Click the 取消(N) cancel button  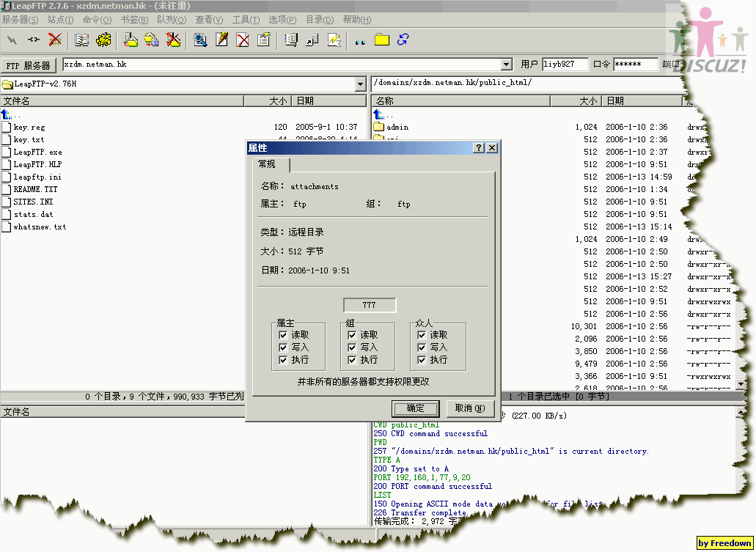pyautogui.click(x=470, y=408)
